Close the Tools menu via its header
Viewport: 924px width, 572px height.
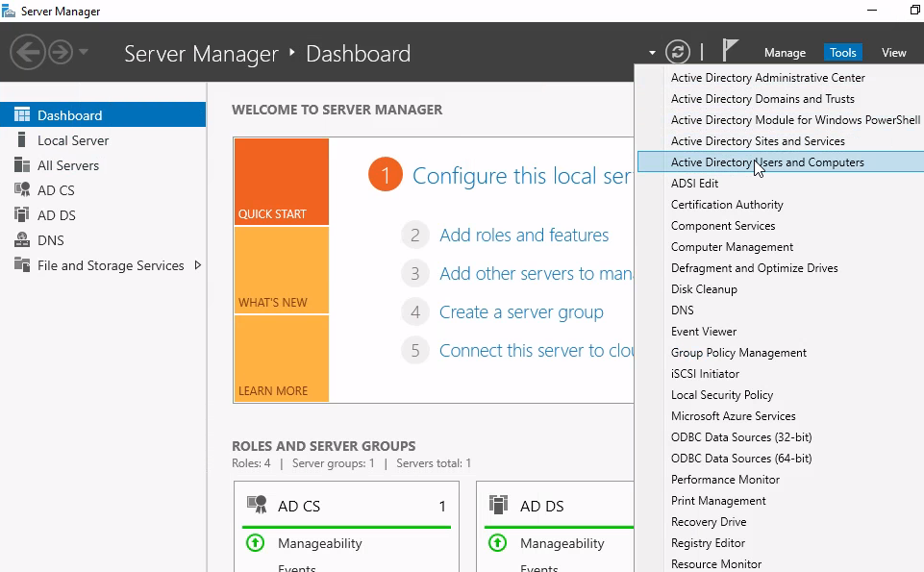pos(842,53)
